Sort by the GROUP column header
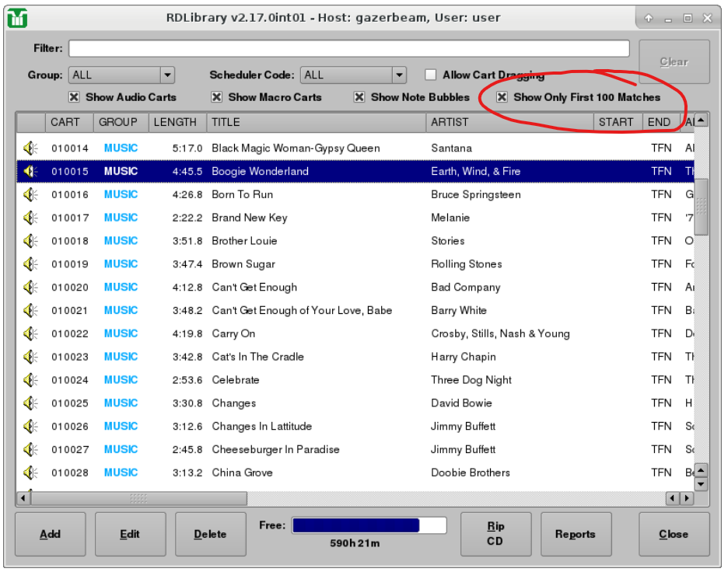The width and height of the screenshot is (728, 572). pos(121,122)
